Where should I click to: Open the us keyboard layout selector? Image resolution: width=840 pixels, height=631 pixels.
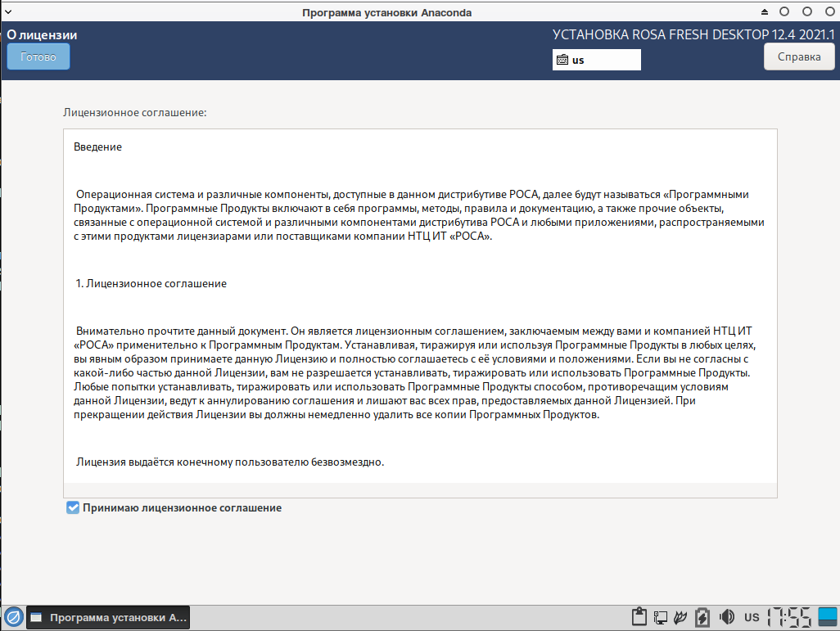[596, 60]
